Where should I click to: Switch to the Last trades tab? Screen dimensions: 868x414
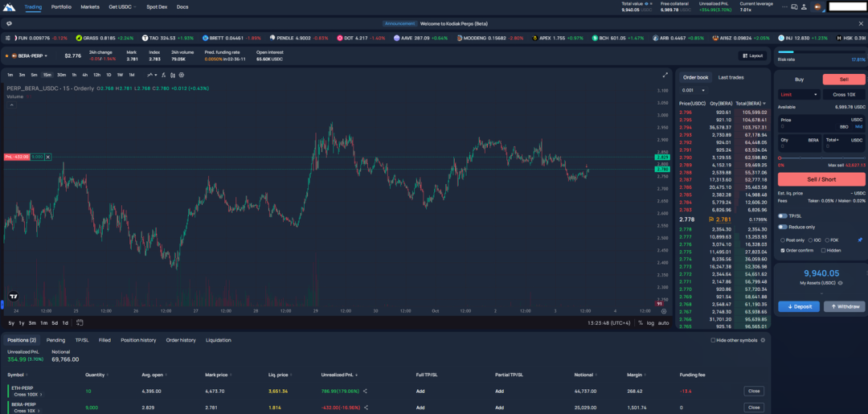point(731,77)
